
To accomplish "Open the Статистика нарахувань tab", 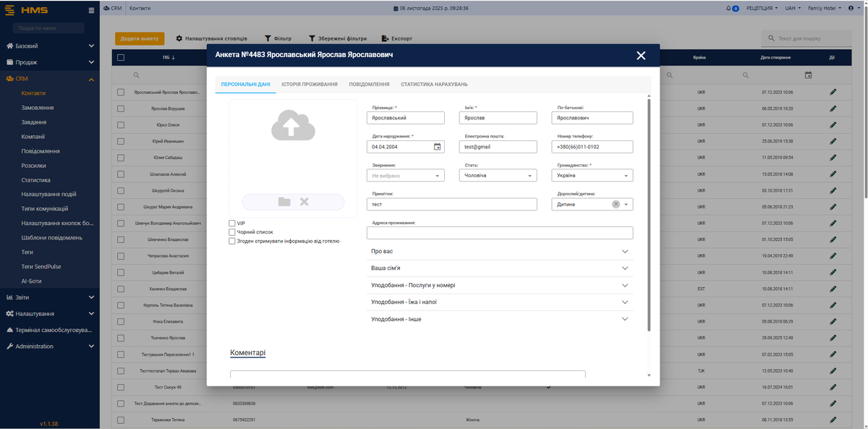I will [x=434, y=85].
